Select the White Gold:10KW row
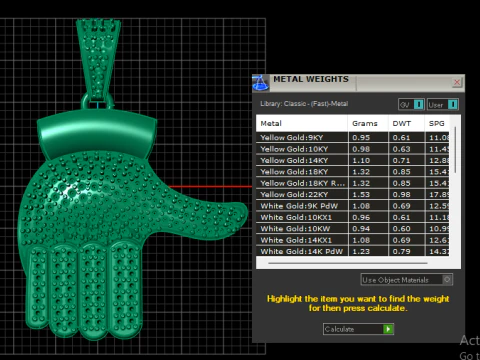This screenshot has height=360, width=480. point(352,228)
